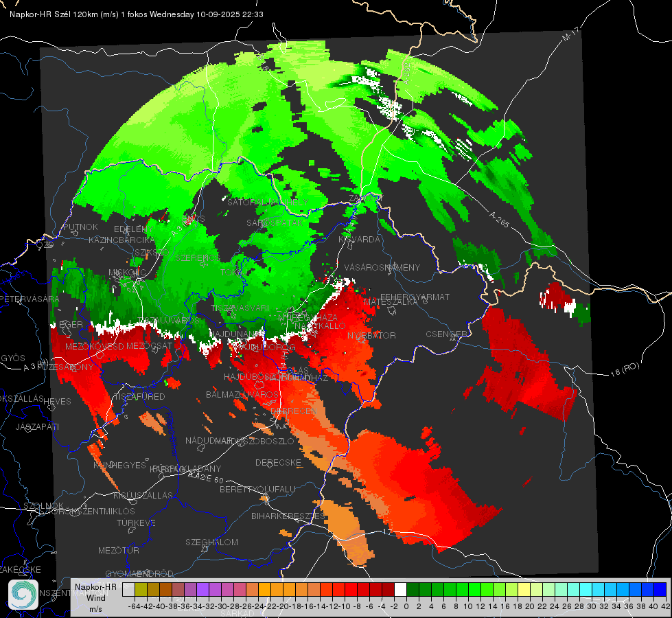Click the KISVÁRDA label
This screenshot has width=672, height=618.
click(360, 240)
